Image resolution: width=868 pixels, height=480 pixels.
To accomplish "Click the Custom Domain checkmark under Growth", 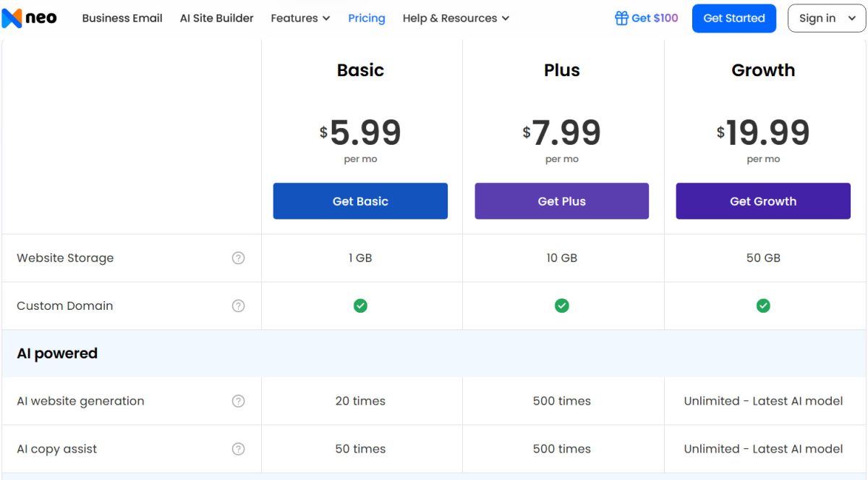I will pos(763,306).
